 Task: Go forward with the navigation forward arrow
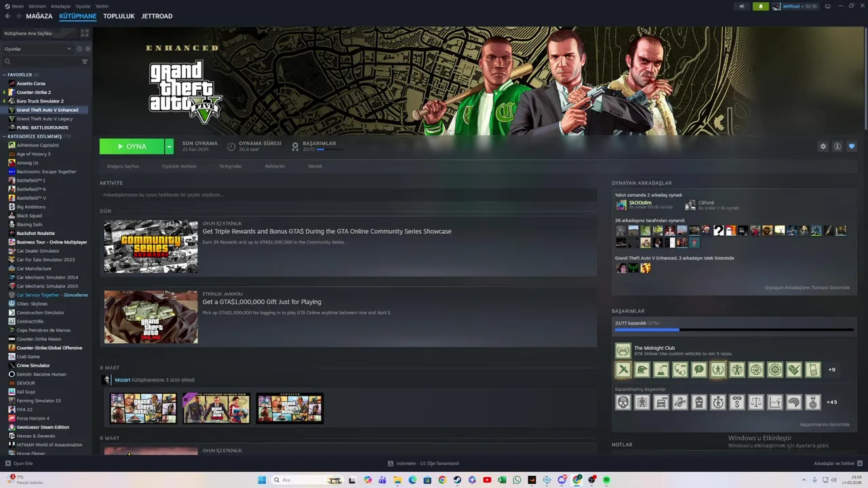[18, 16]
